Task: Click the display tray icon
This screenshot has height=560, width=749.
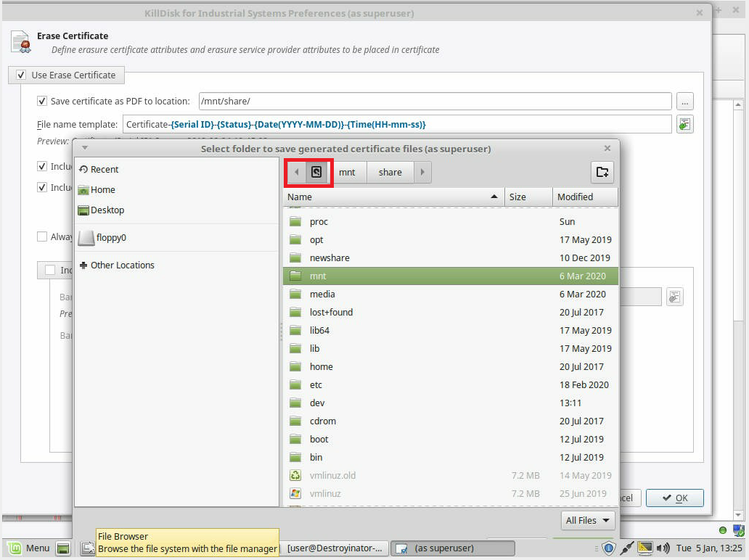Action: [645, 548]
